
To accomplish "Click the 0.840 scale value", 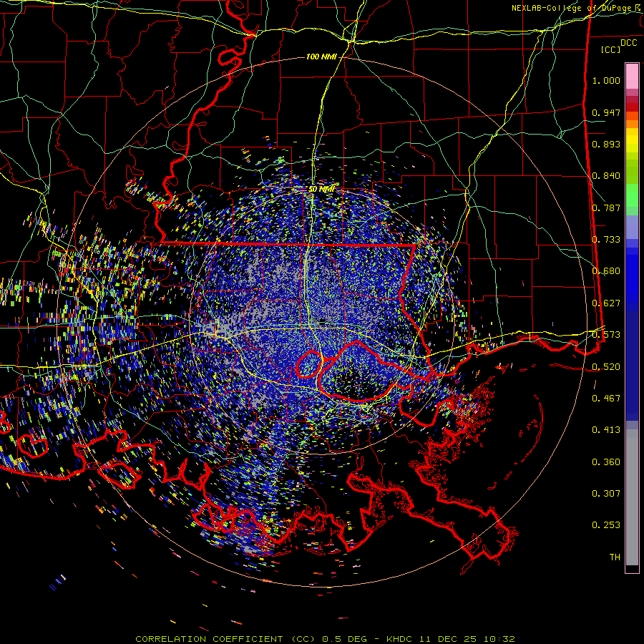I will [606, 176].
